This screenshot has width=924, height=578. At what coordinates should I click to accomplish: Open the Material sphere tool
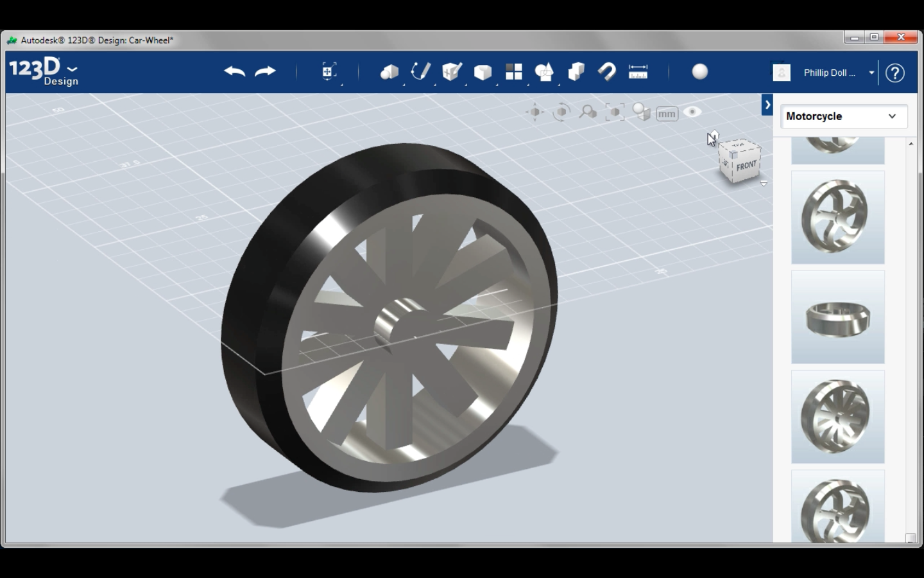(x=700, y=72)
